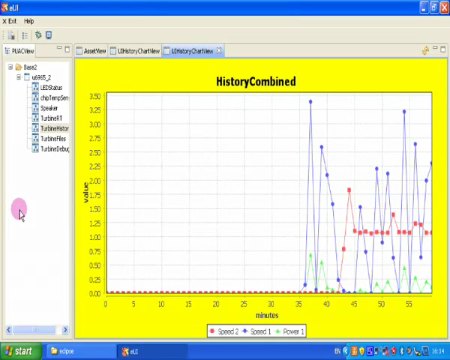Open the Help menu
This screenshot has width=450, height=360.
[29, 21]
